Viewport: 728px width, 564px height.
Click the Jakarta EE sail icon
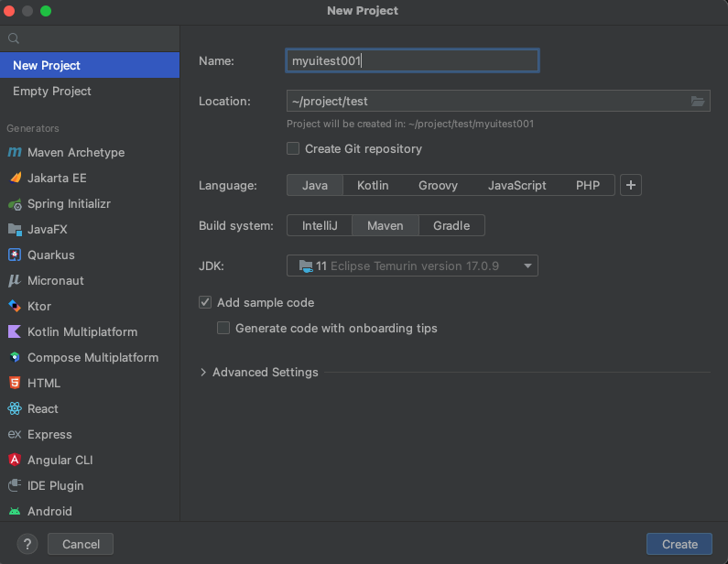(15, 178)
